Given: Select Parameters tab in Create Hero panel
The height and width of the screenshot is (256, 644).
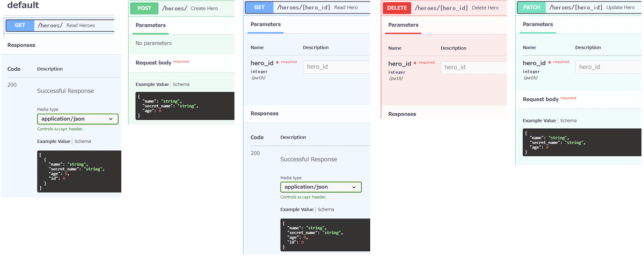Looking at the screenshot, I should coord(151,25).
